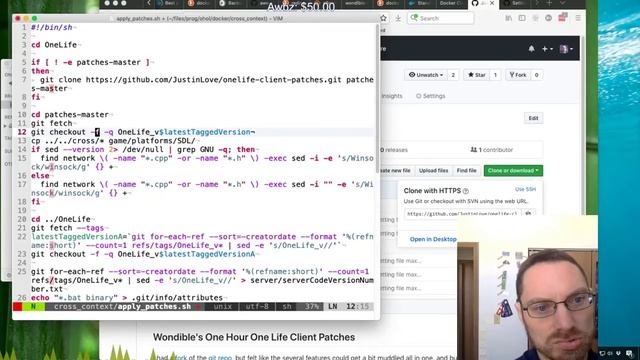Open the browser downloads arrow
Viewport: 640px width, 360px height.
(x=398, y=18)
